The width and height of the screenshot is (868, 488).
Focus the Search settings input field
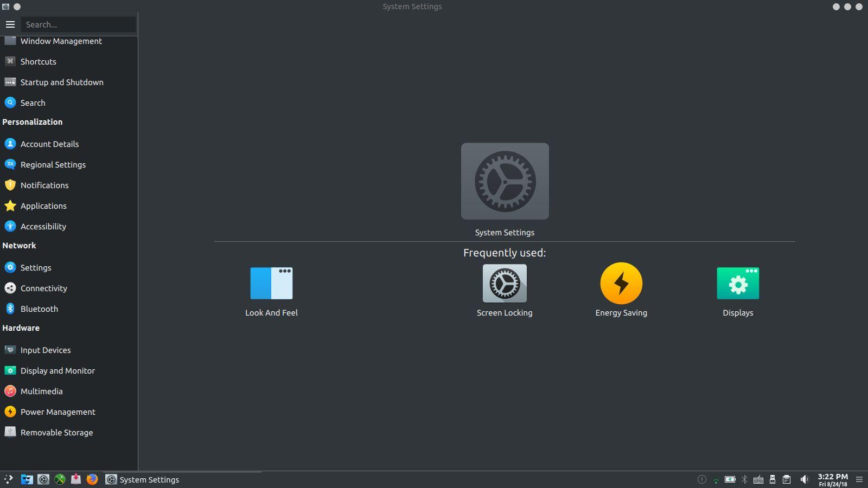78,24
